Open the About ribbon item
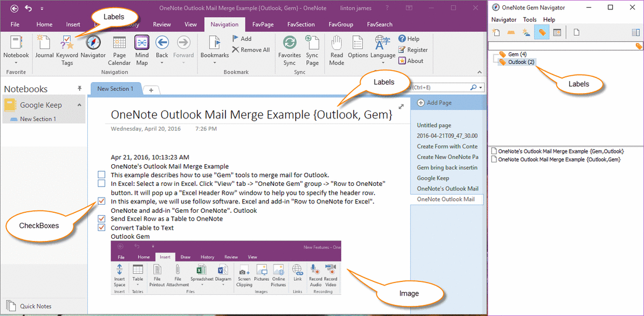 point(410,61)
